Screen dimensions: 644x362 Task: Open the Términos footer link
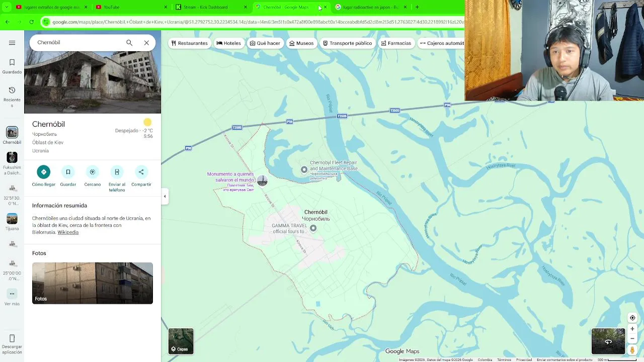point(504,359)
